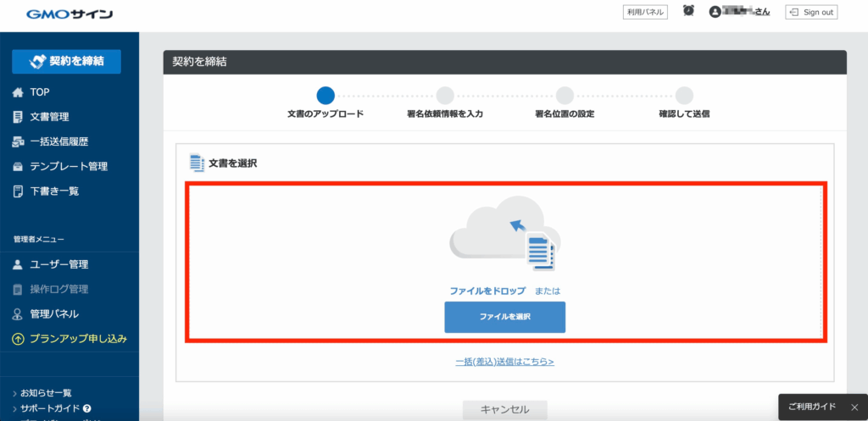Click the Sign out button
Viewport: 868px width, 421px height.
810,12
